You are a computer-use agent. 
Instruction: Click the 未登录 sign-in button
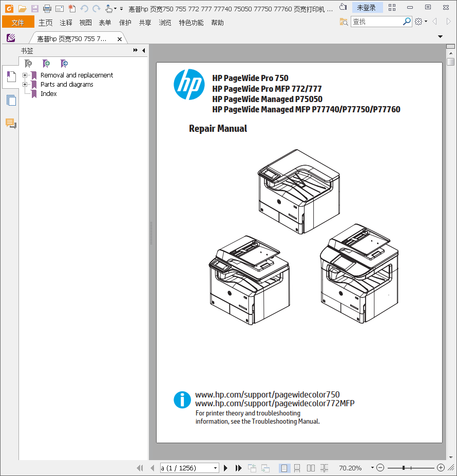pos(366,8)
